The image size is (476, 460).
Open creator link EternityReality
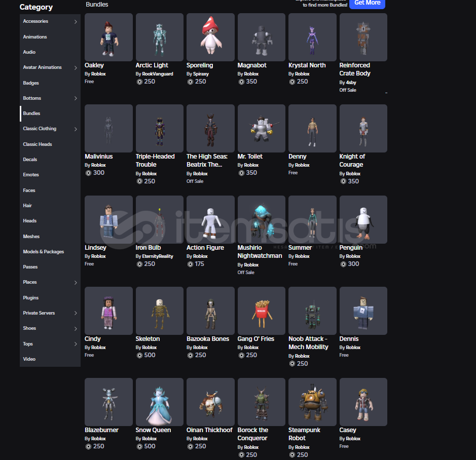coord(158,256)
